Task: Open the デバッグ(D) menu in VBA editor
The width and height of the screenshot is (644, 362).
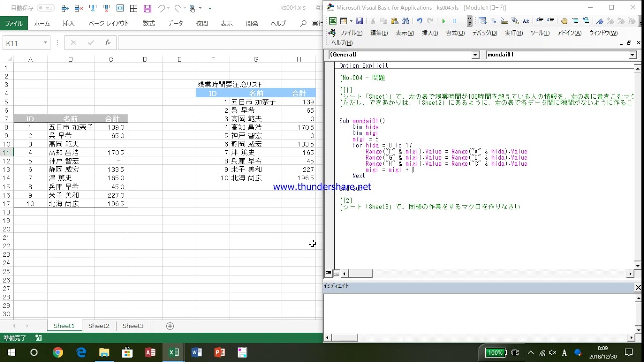Action: click(x=484, y=33)
